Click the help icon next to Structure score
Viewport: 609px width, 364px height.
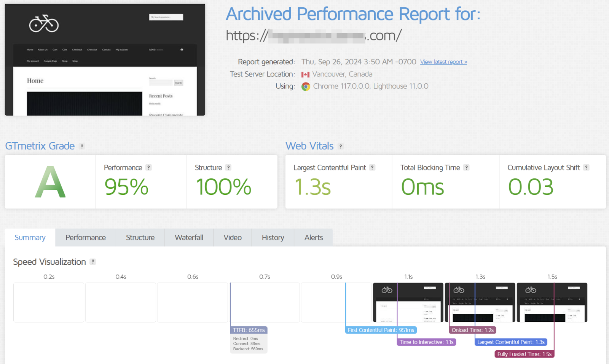(x=228, y=167)
